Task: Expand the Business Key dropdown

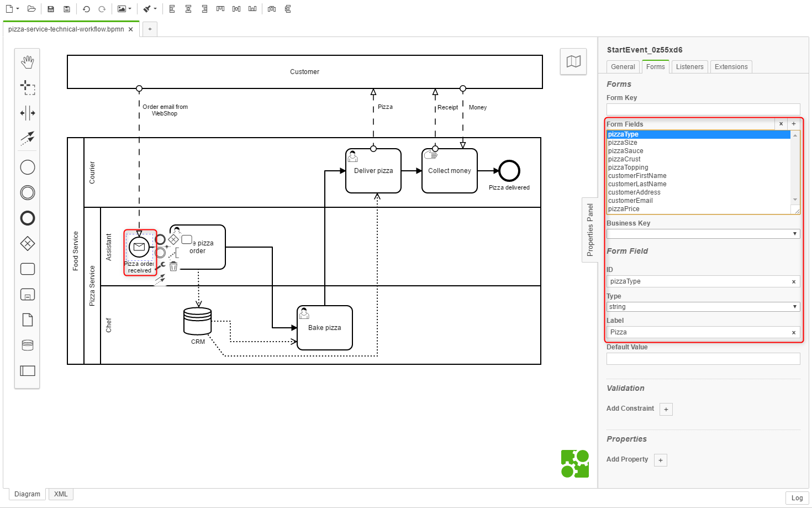Action: [703, 234]
